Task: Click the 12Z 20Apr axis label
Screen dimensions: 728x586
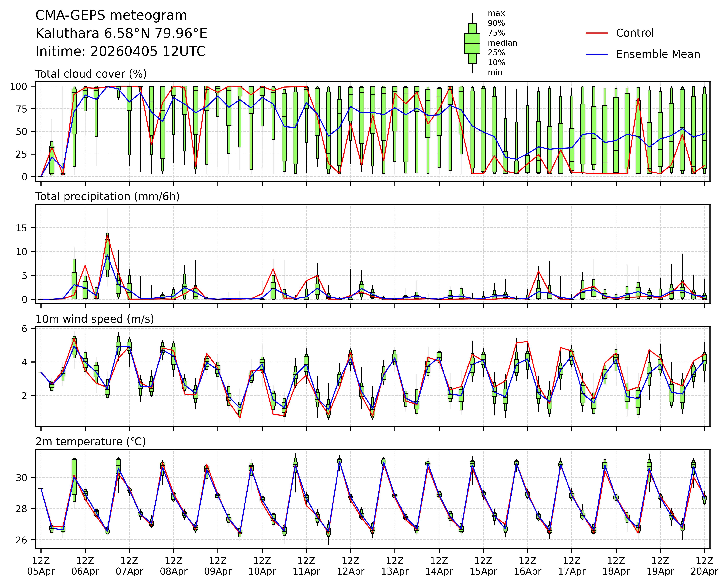Action: coord(704,566)
